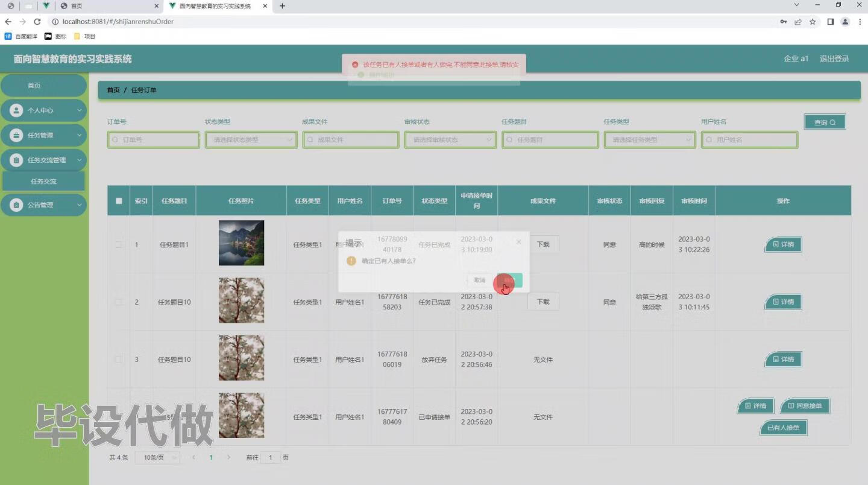Click the icon beside 公告管理
Screen dimensions: 868x485
pyautogui.click(x=17, y=204)
